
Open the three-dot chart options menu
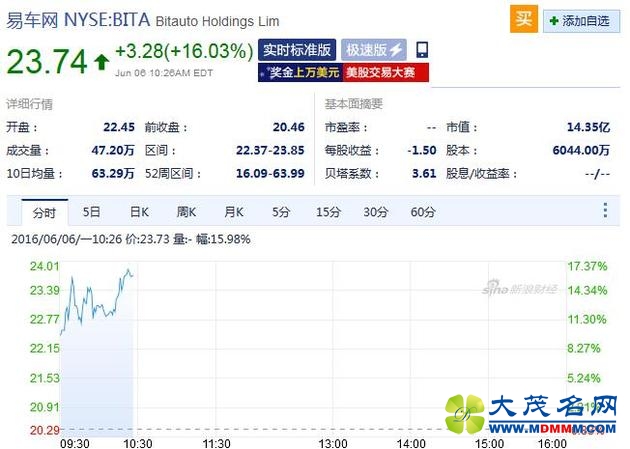(605, 211)
